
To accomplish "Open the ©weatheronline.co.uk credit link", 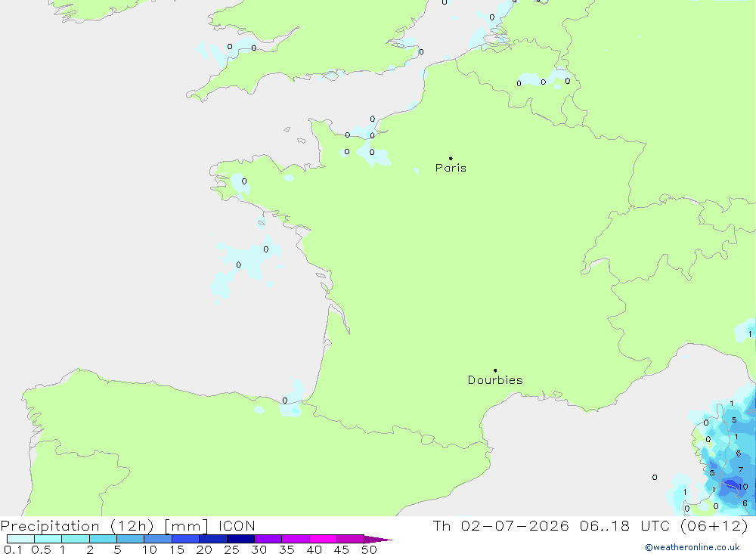I will 692,547.
